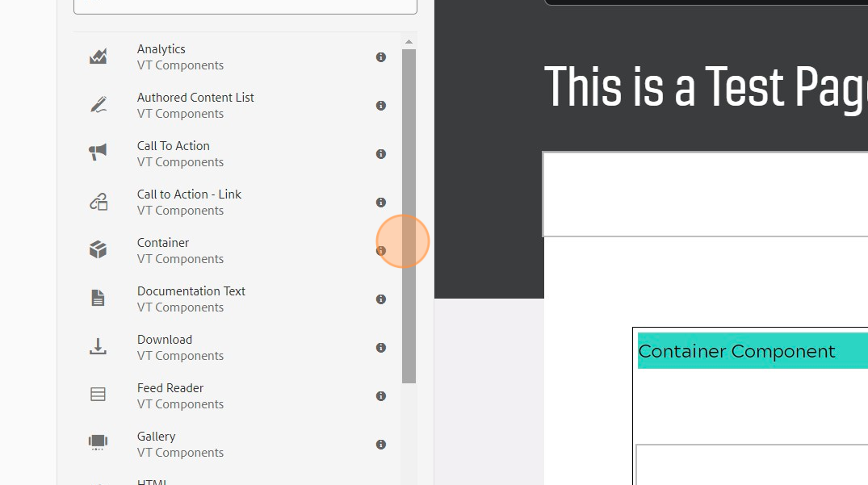Screen dimensions: 868x485
Task: Select the Analytics component name
Action: (x=161, y=49)
